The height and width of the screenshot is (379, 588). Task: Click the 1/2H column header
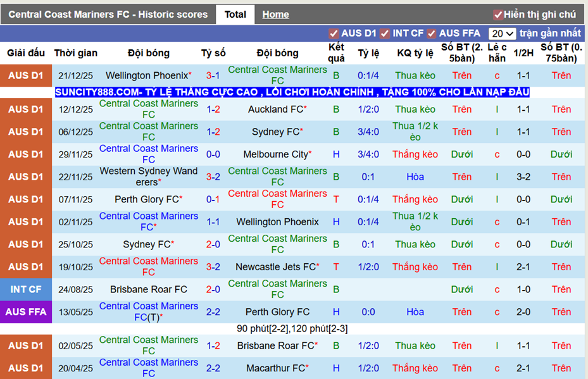[x=523, y=53]
